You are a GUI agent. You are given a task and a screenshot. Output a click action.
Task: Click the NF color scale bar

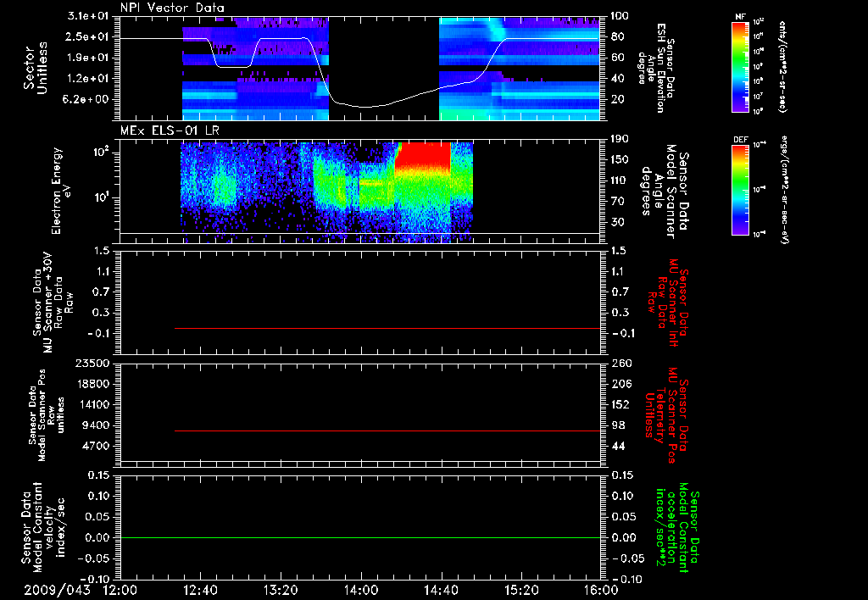pyautogui.click(x=740, y=67)
